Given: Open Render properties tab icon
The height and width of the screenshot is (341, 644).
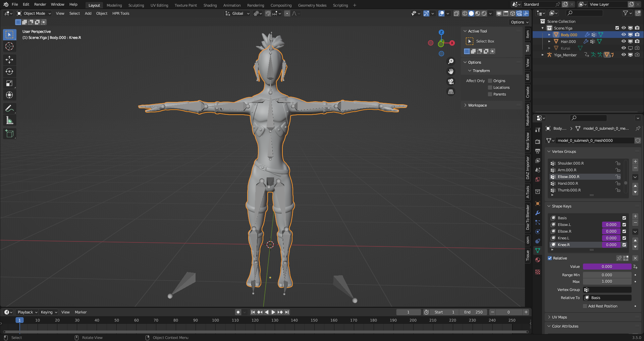Looking at the screenshot, I should click(538, 142).
